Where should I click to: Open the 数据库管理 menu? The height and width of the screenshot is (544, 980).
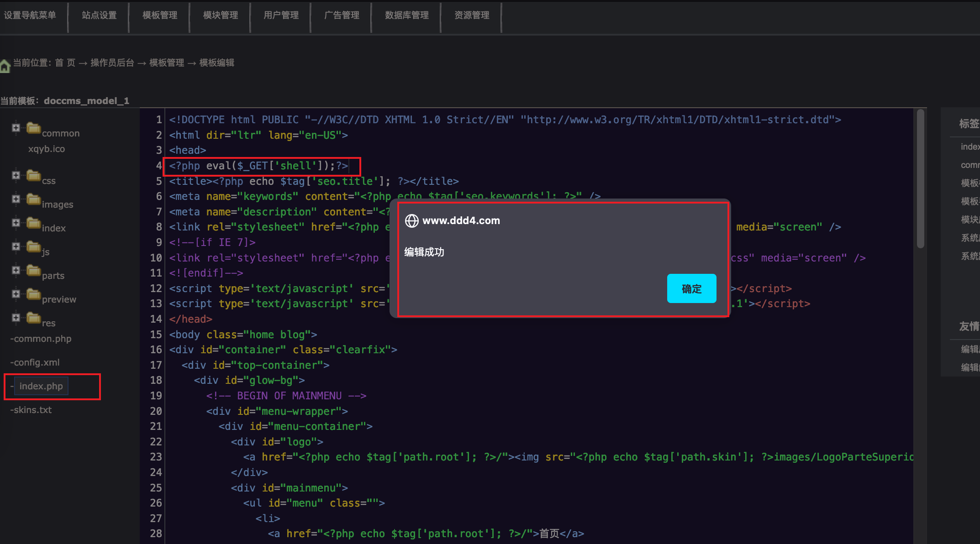click(406, 16)
